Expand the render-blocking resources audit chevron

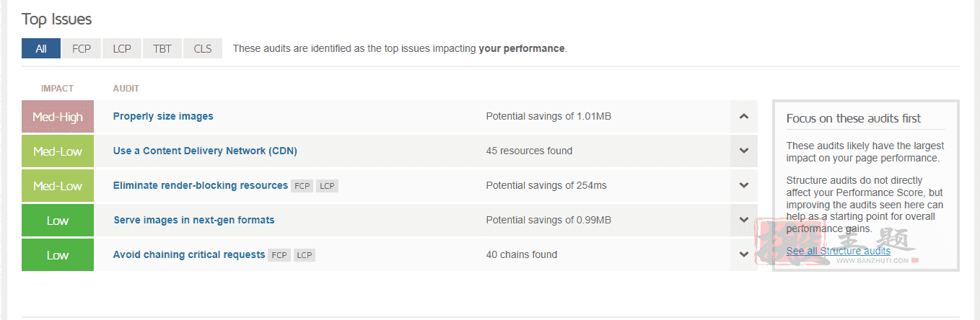(x=744, y=185)
